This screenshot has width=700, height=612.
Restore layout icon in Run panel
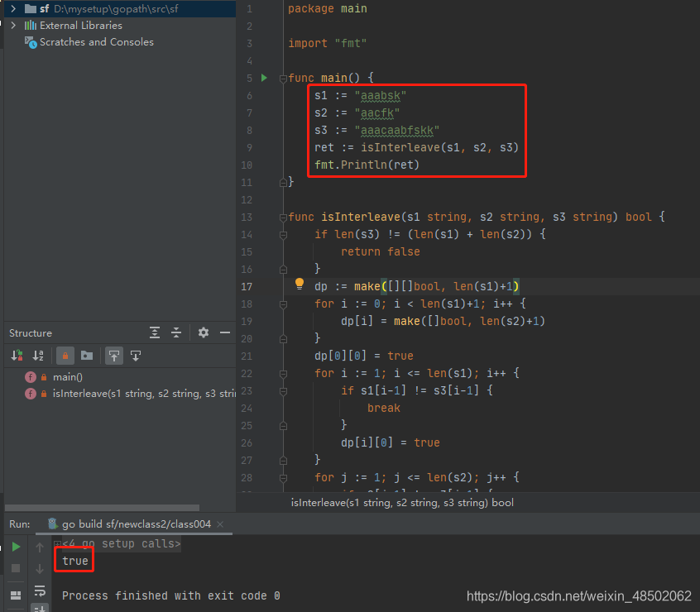(x=16, y=595)
